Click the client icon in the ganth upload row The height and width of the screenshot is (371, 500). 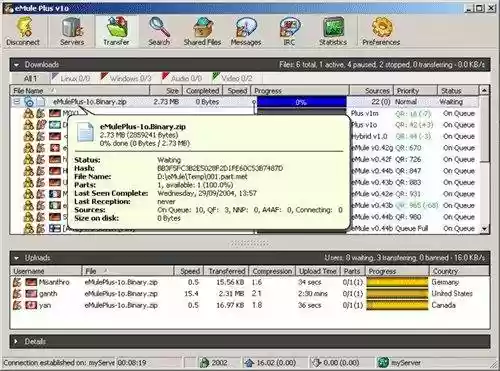click(17, 294)
